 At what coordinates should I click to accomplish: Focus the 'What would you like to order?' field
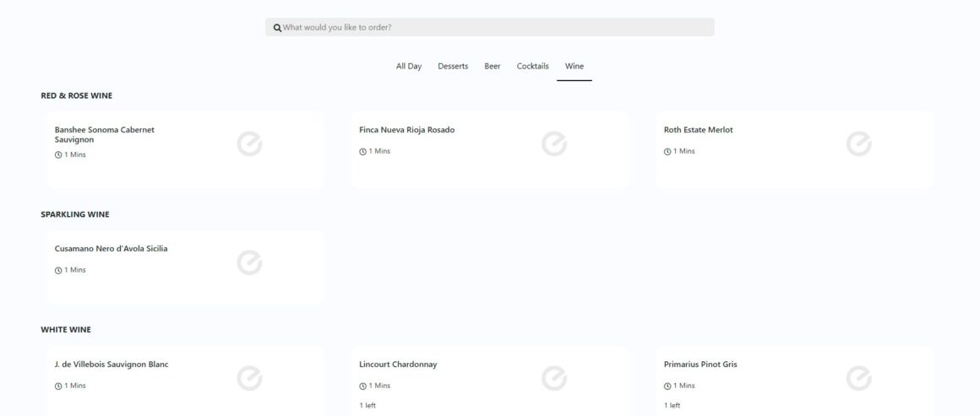(489, 28)
